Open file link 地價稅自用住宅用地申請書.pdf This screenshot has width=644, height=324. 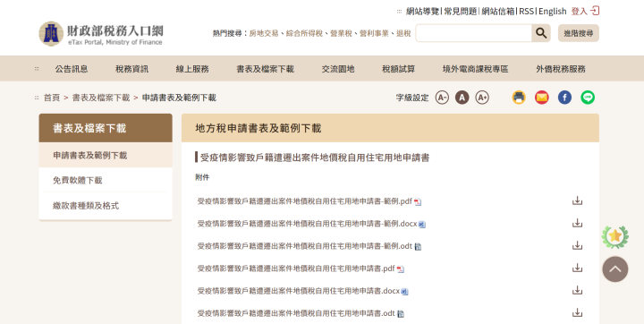pos(296,269)
